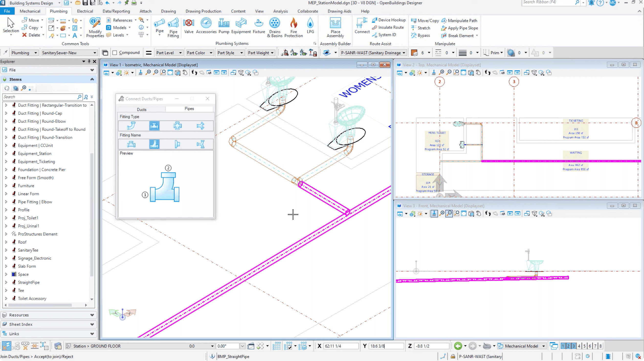Open the Part Color dropdown
This screenshot has height=361, width=644.
click(211, 53)
